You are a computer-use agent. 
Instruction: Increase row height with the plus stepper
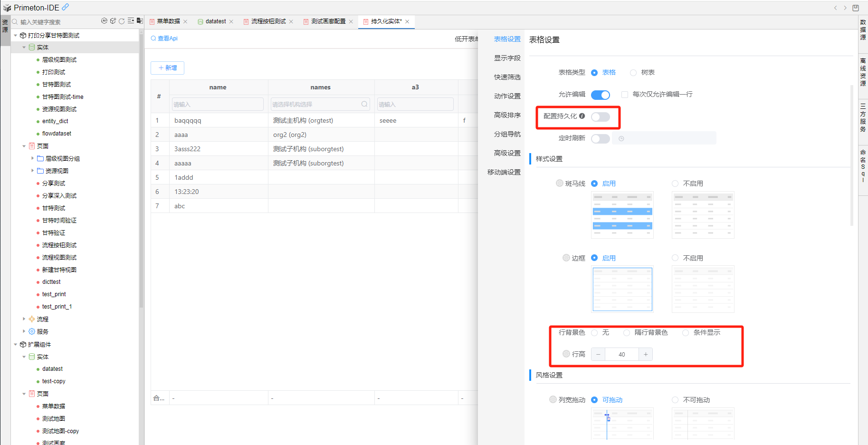(645, 354)
